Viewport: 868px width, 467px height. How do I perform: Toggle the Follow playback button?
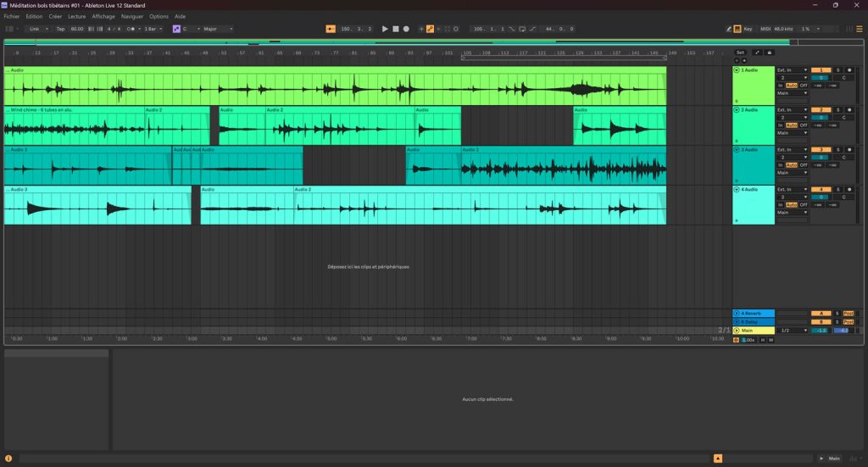click(331, 29)
